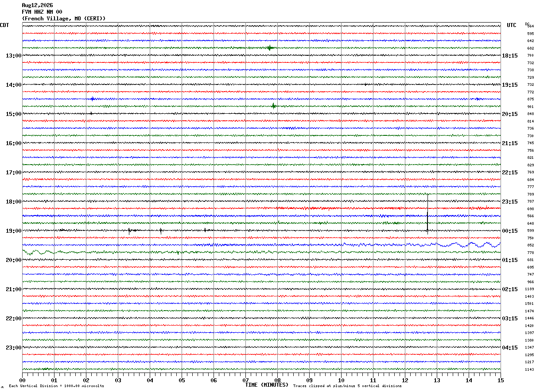Select the 04:15 UTC time label

tap(510, 348)
